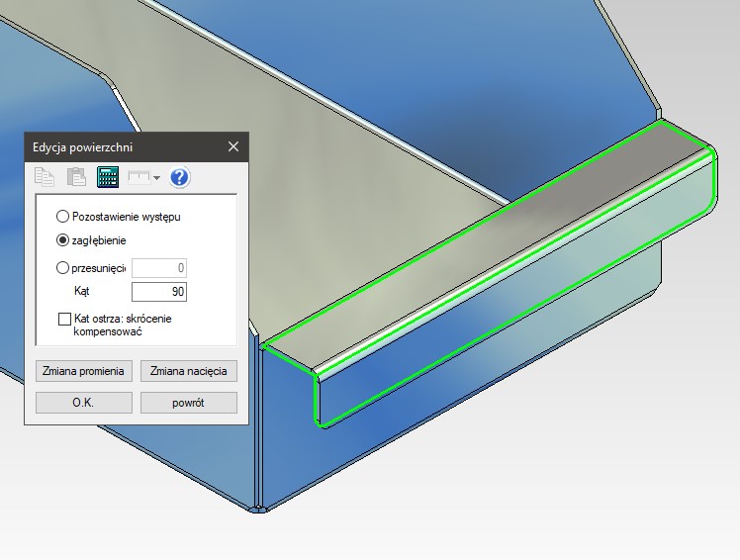
Task: Click the powrót button
Action: point(189,403)
